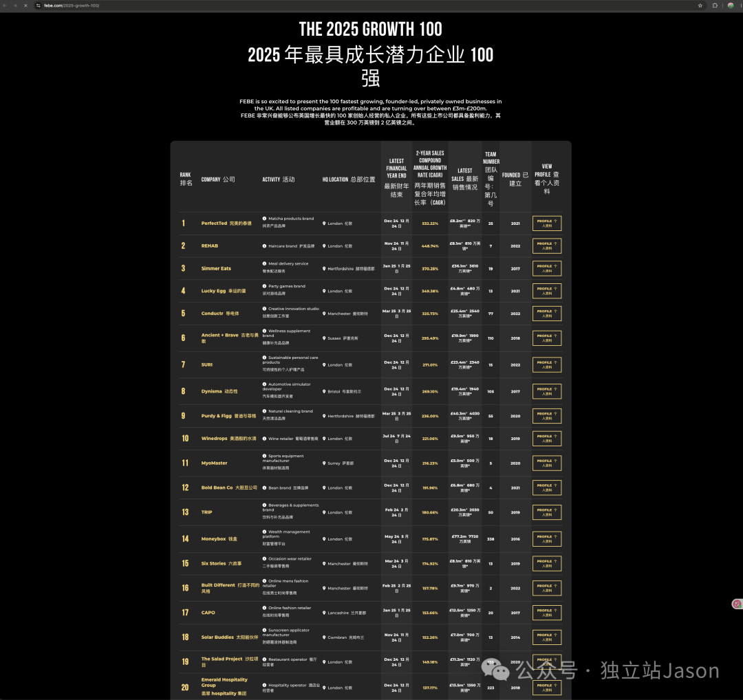
Task: Click location pin beside Bristol
Action: [324, 392]
